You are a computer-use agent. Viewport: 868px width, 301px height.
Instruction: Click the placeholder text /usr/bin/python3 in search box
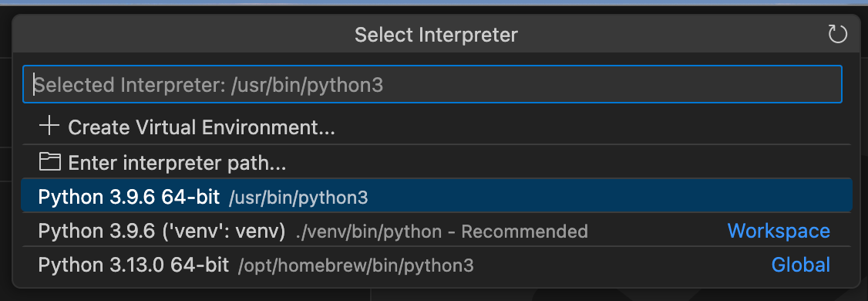coord(308,85)
